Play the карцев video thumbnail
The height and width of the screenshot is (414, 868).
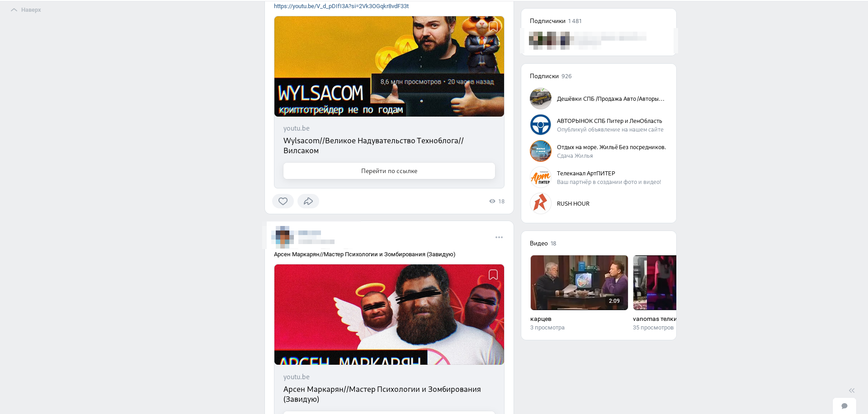(x=579, y=282)
